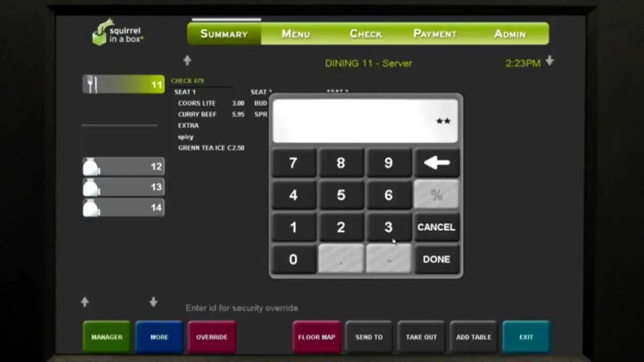
Task: Tap keypad digit 7
Action: pyautogui.click(x=294, y=163)
